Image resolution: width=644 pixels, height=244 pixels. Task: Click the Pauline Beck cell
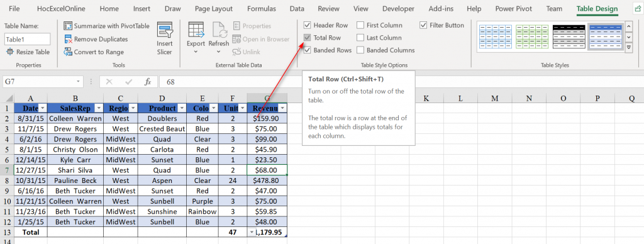(x=75, y=180)
